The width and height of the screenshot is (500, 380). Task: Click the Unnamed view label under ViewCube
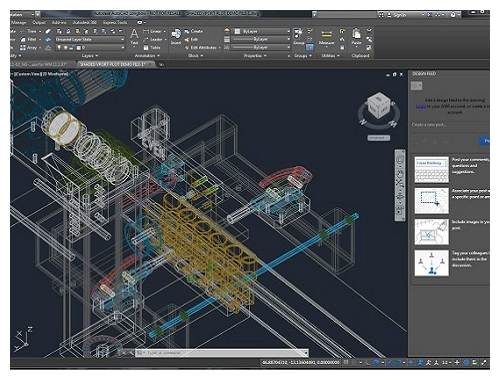pyautogui.click(x=379, y=138)
